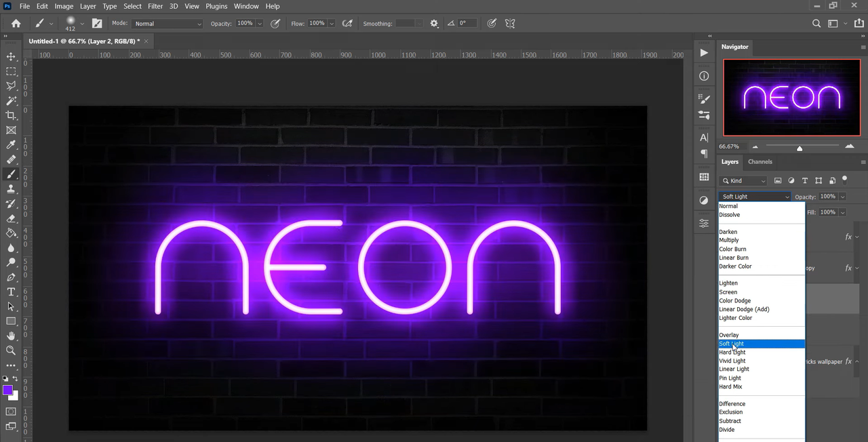Toggle symmetry paint butterfly options
The width and height of the screenshot is (868, 442).
[510, 23]
